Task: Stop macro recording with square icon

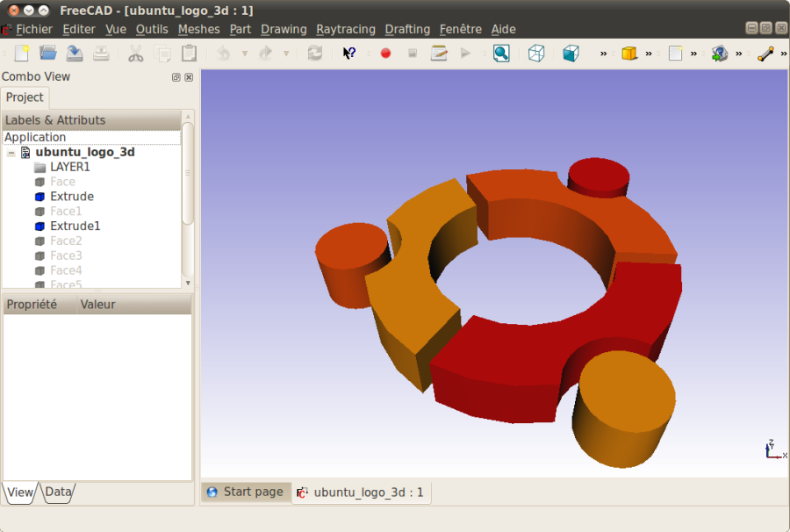Action: 413,53
